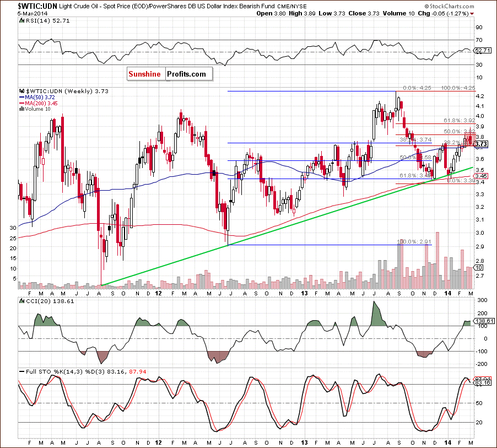This screenshot has height=448, width=497.
Task: Click the CCI(20) 138.61 indicator label
Action: [x=50, y=301]
